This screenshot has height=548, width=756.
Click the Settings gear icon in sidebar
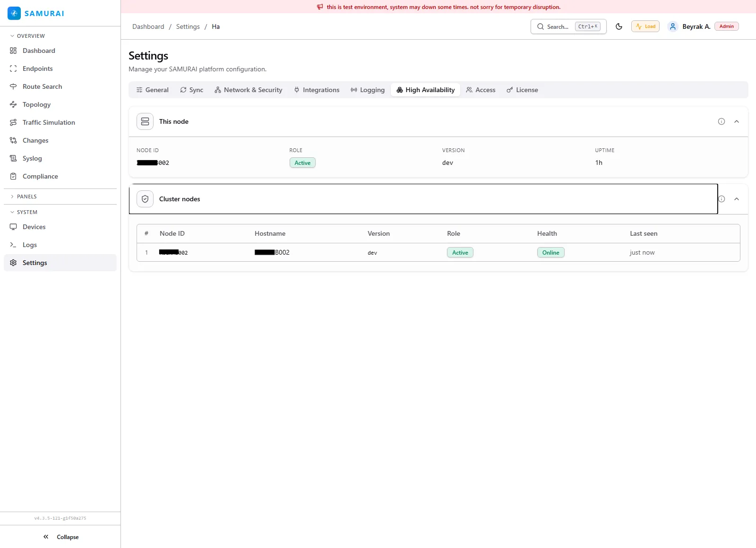click(x=13, y=263)
